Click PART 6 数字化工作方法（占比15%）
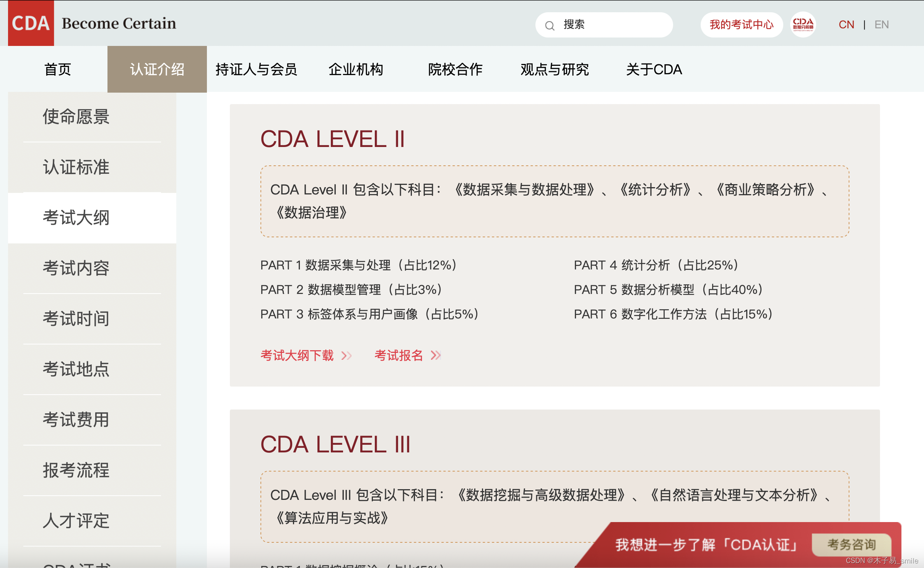The image size is (924, 568). [x=674, y=314]
